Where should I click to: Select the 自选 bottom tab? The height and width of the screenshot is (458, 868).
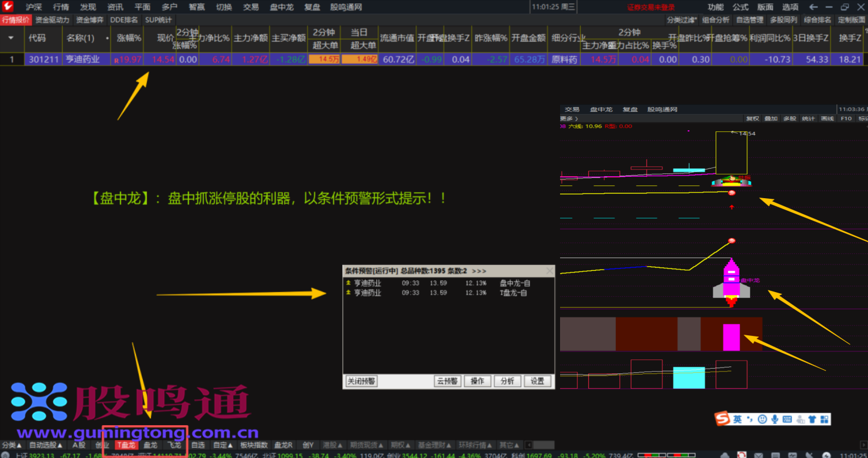198,445
